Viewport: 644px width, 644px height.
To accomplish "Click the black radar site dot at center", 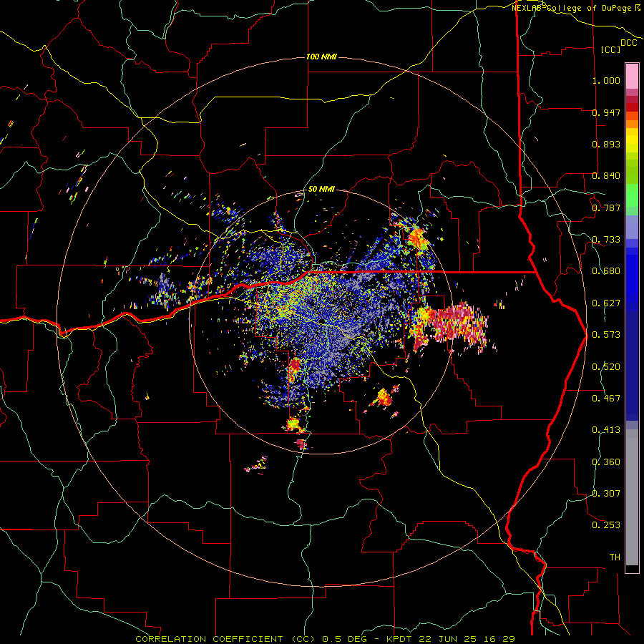I will click(322, 321).
